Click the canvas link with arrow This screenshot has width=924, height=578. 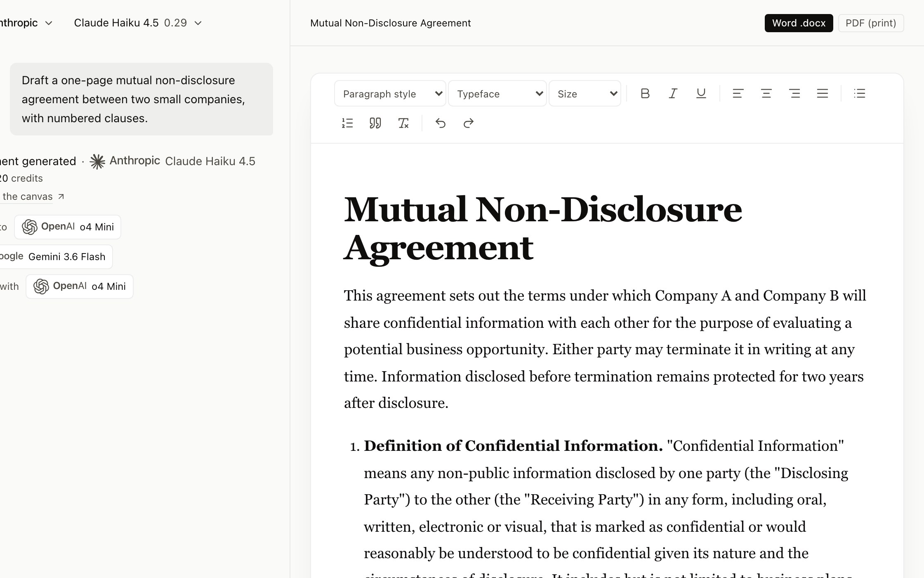point(32,197)
